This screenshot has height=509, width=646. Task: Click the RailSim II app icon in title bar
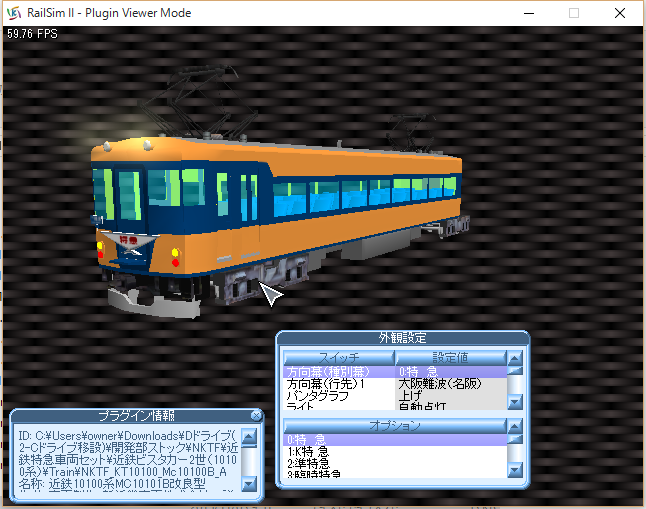tap(14, 13)
